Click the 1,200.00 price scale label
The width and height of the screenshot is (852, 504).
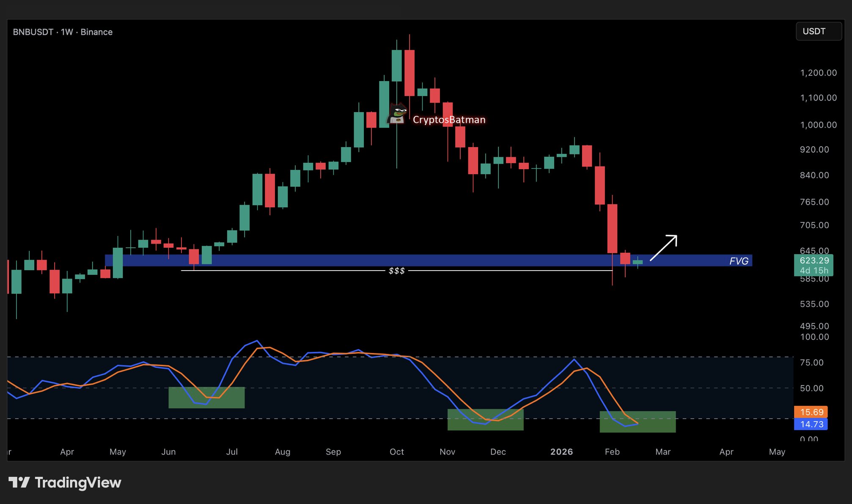click(x=818, y=73)
